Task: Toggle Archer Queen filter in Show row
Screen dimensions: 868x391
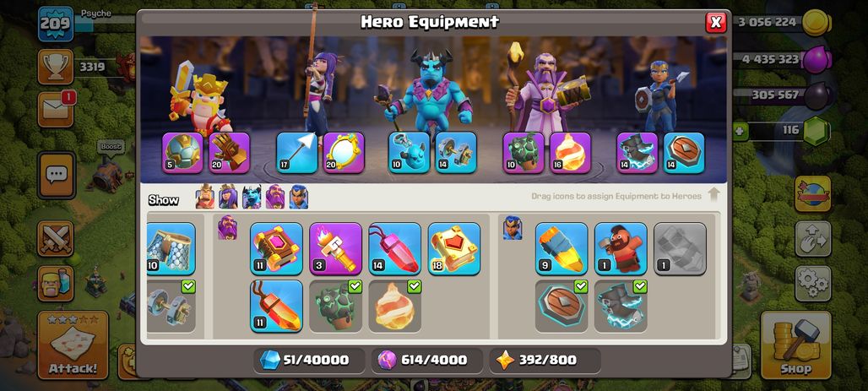Action: point(228,197)
